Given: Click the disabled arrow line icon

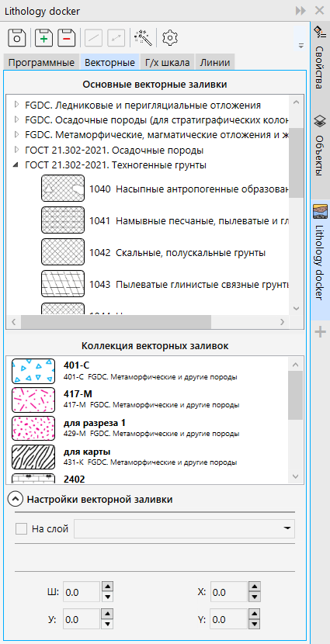Looking at the screenshot, I should point(116,37).
